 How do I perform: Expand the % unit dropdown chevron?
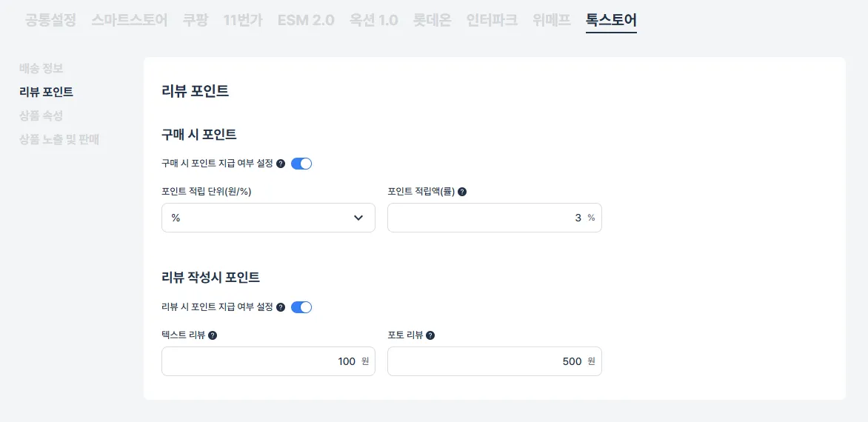click(x=358, y=218)
